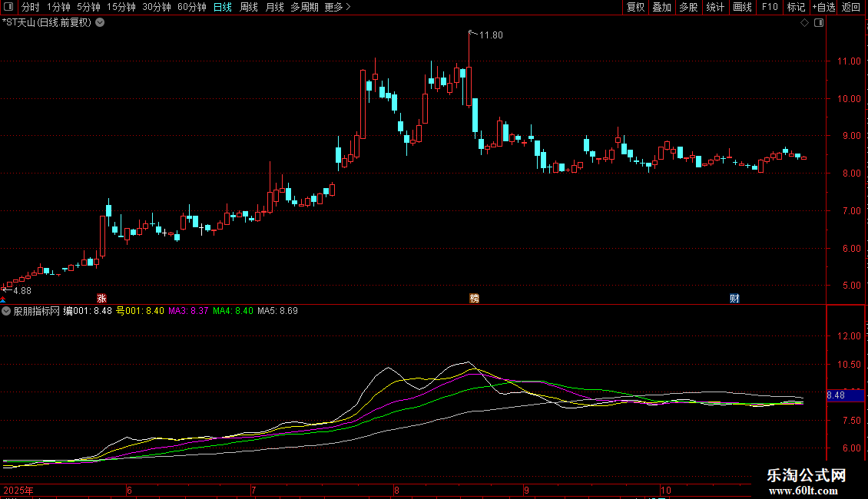Viewport: 868px width, 499px height.
Task: Expand 更多 for more period options
Action: pos(337,7)
